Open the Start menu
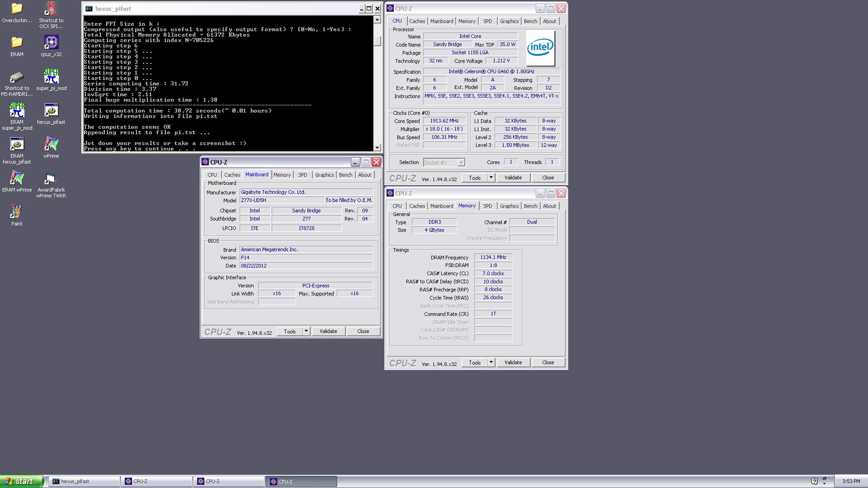 pyautogui.click(x=22, y=481)
